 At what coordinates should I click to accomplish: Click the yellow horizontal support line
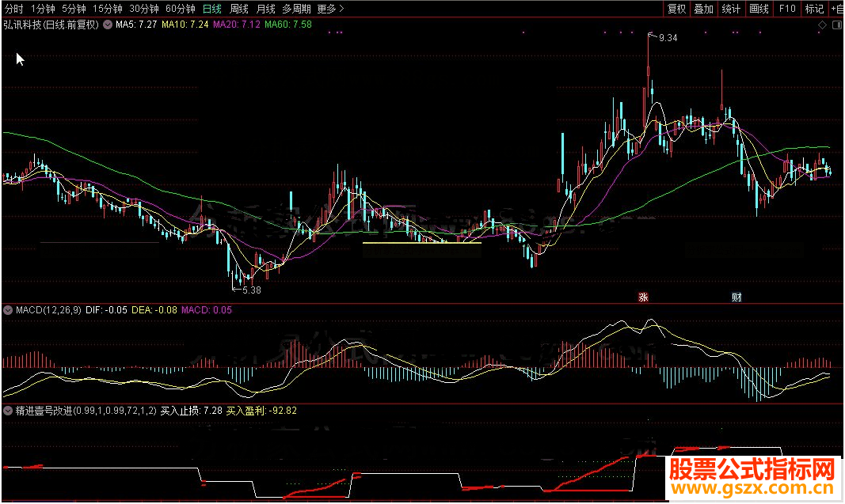tap(422, 244)
